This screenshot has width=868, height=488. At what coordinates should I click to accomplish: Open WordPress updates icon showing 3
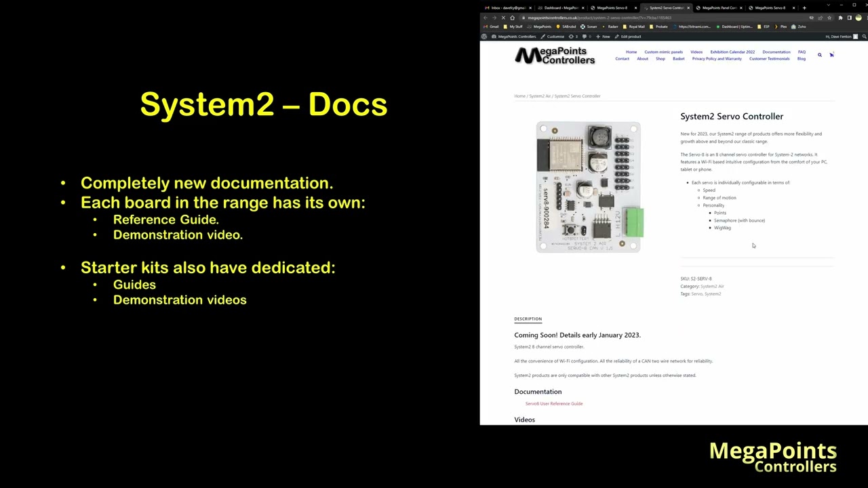(x=574, y=37)
